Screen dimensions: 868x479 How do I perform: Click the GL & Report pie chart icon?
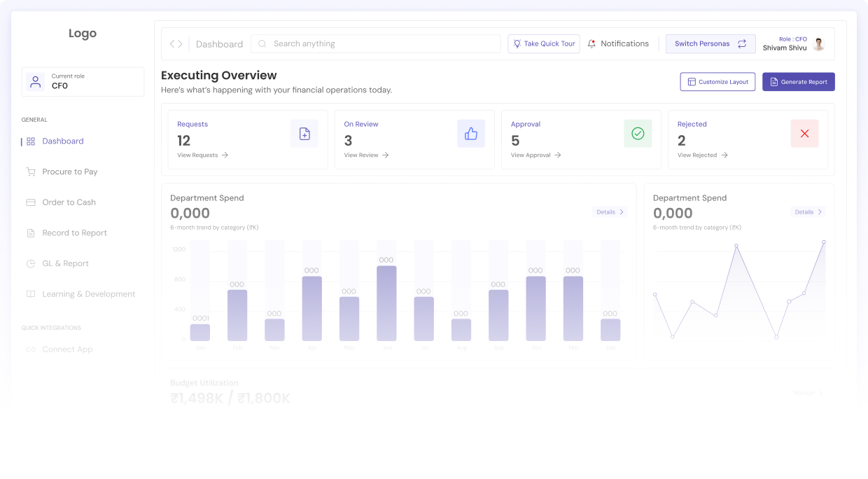tap(31, 263)
